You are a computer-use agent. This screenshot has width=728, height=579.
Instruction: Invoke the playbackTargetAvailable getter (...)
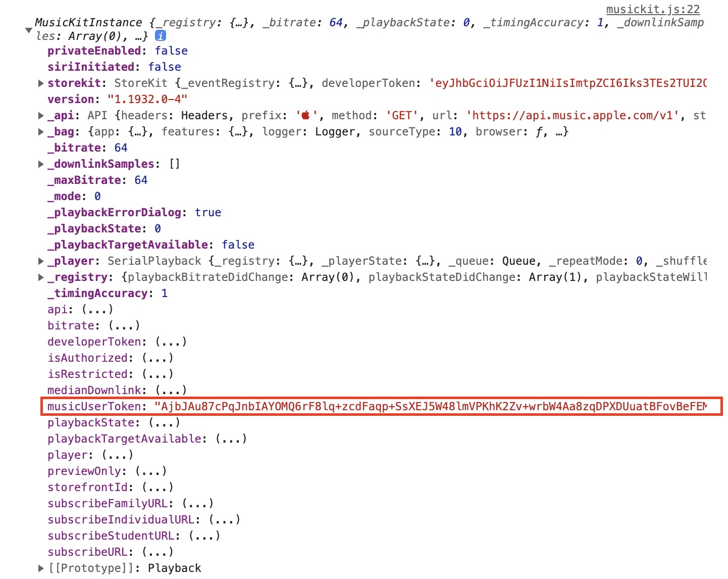tap(231, 439)
